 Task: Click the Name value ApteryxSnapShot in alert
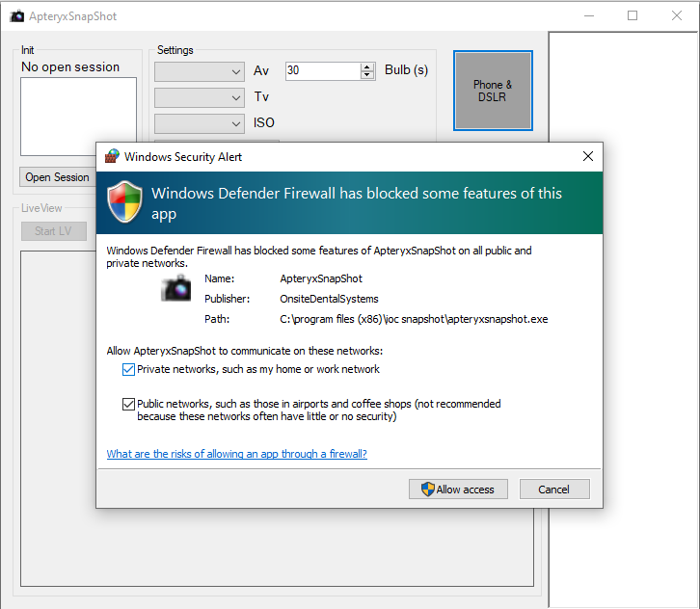tap(321, 278)
